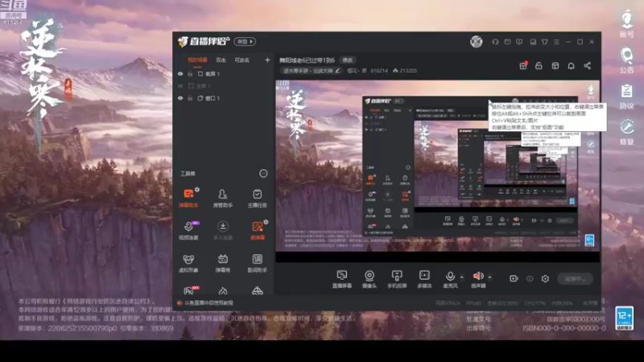This screenshot has width=644, height=362.
Task: Toggle visibility of 全屏 1 source
Action: tap(180, 86)
